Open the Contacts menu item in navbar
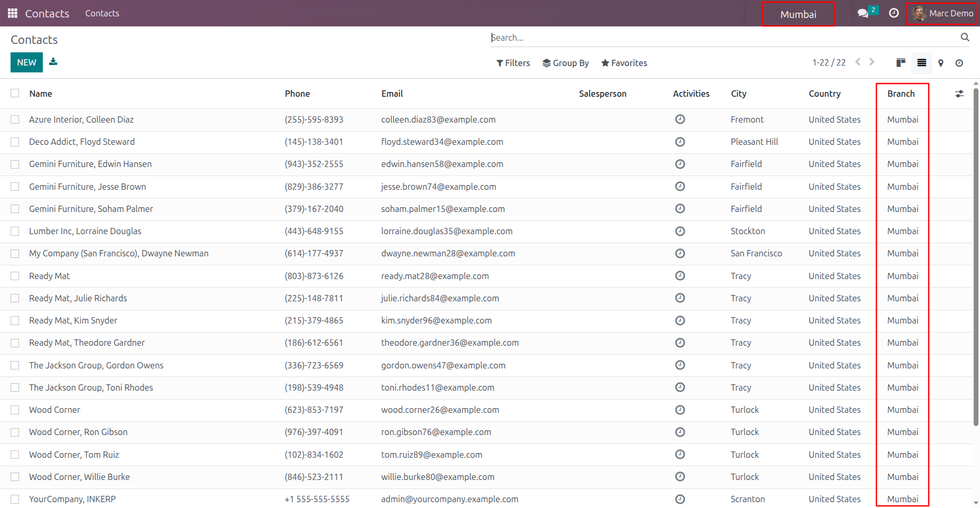980x508 pixels. pyautogui.click(x=102, y=13)
